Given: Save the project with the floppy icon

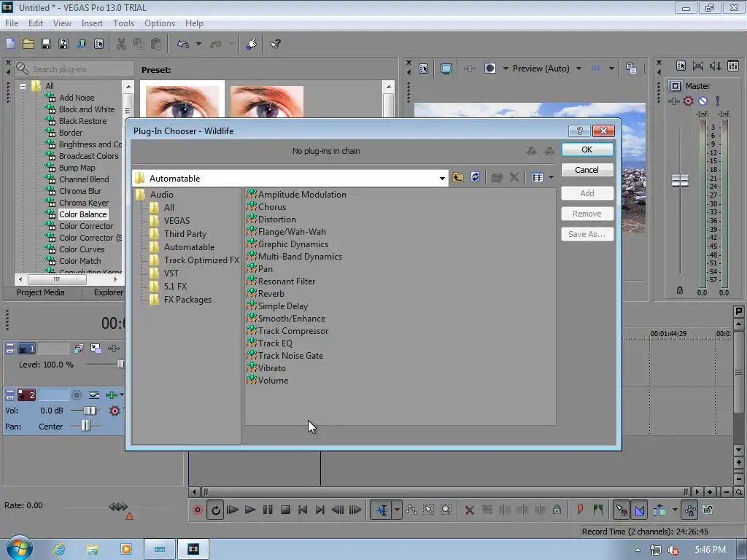Looking at the screenshot, I should point(46,44).
